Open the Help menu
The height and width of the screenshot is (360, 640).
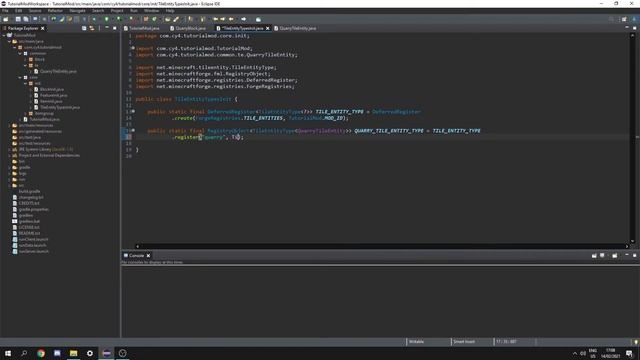pos(170,11)
